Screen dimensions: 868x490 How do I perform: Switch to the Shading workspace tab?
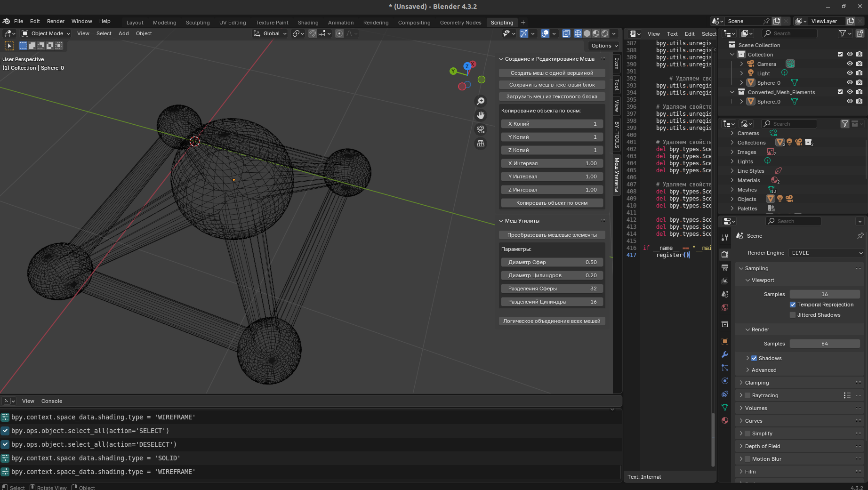click(x=308, y=23)
